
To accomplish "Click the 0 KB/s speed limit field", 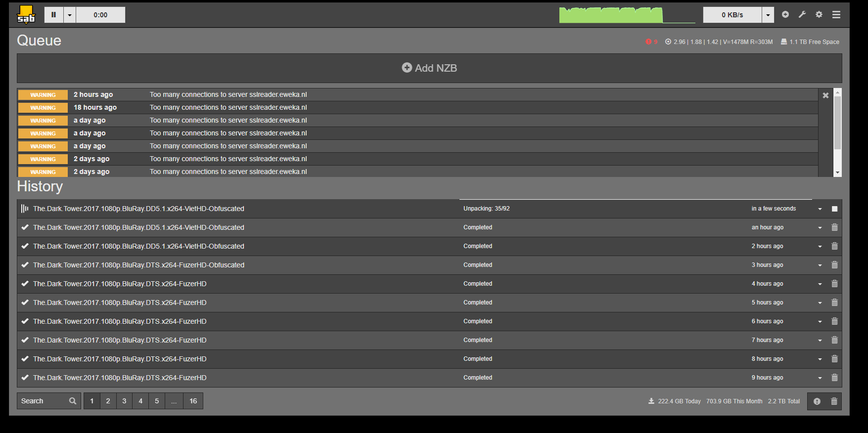I will [732, 15].
